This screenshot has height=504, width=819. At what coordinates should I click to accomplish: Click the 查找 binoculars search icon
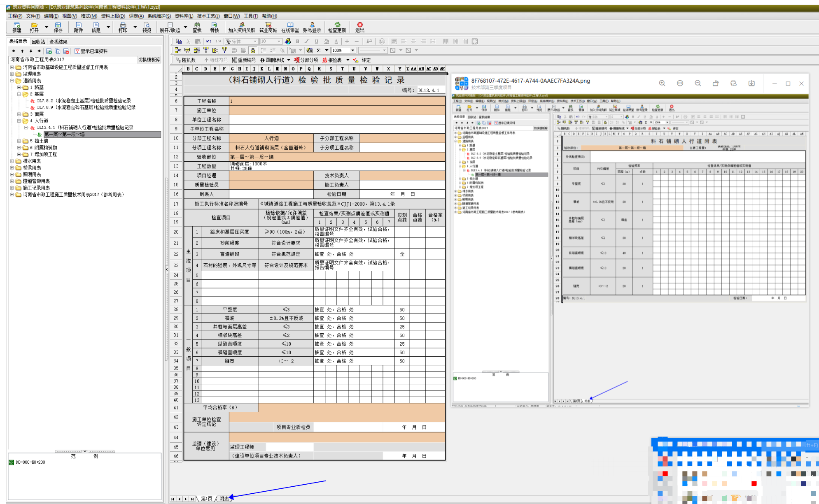(197, 27)
